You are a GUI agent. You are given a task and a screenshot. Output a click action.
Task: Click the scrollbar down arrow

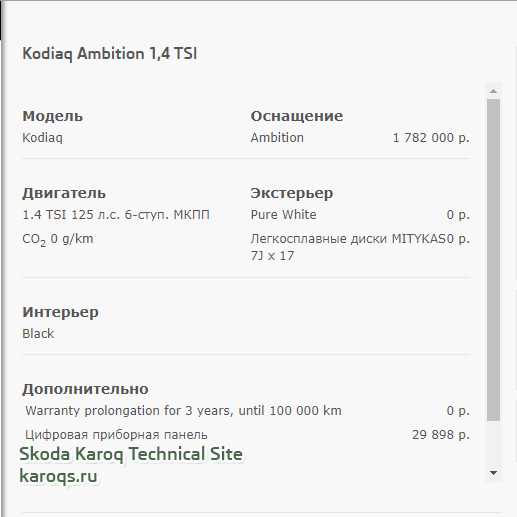pos(493,473)
